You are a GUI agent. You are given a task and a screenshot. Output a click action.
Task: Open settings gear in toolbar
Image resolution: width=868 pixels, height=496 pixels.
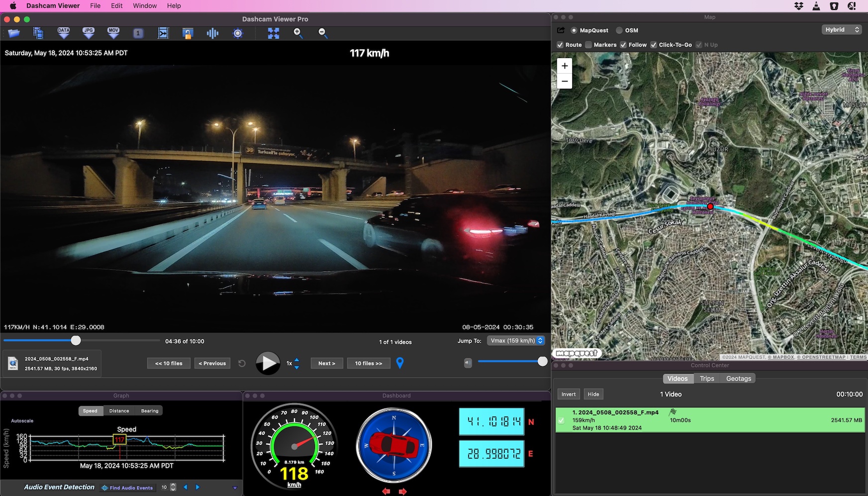coord(238,33)
